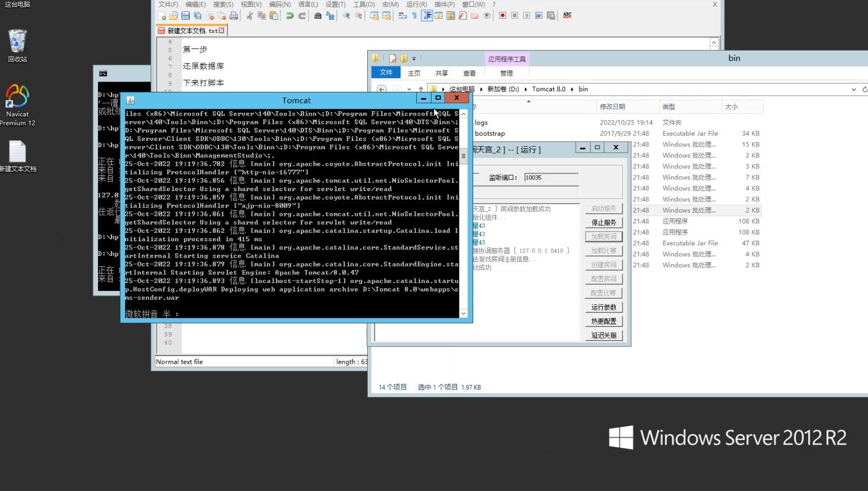
Task: Open the quick access toolbar customize dropdown
Action: [x=414, y=59]
